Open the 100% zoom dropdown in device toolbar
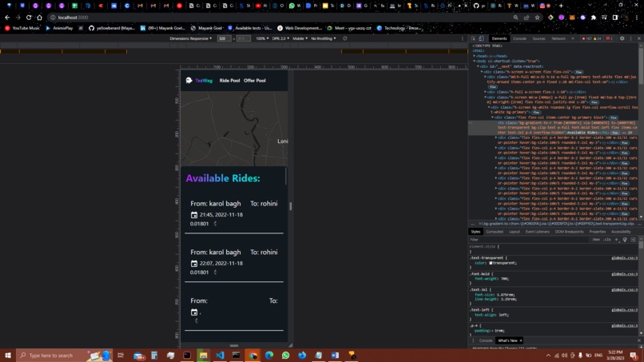The height and width of the screenshot is (362, 644). pyautogui.click(x=262, y=38)
